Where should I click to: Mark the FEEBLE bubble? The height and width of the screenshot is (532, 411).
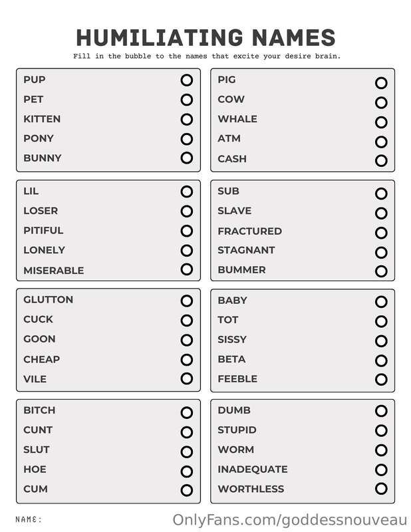point(381,379)
